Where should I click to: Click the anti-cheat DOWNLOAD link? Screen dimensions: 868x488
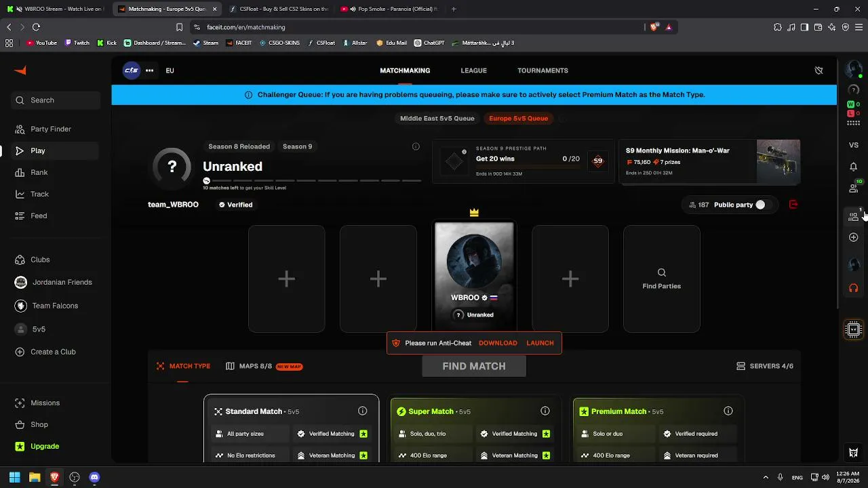pyautogui.click(x=498, y=343)
